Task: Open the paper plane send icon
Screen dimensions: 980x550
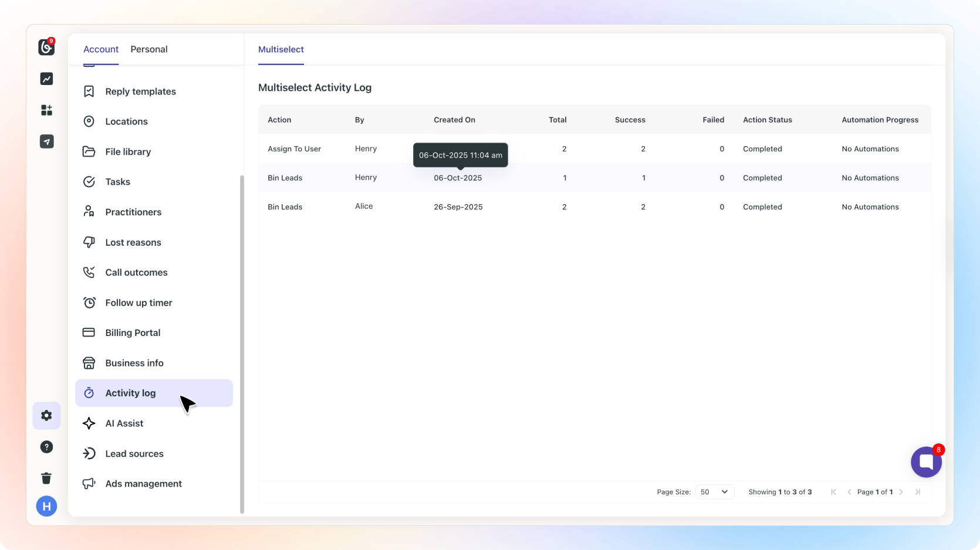Action: point(46,141)
